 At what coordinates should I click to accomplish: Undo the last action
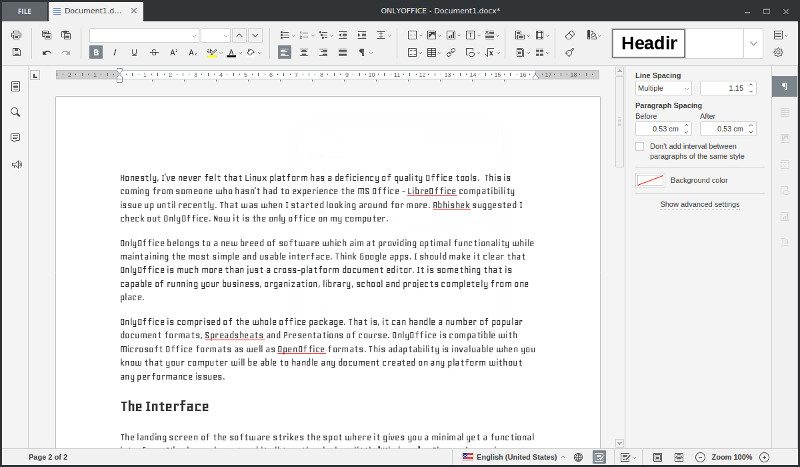coord(47,52)
